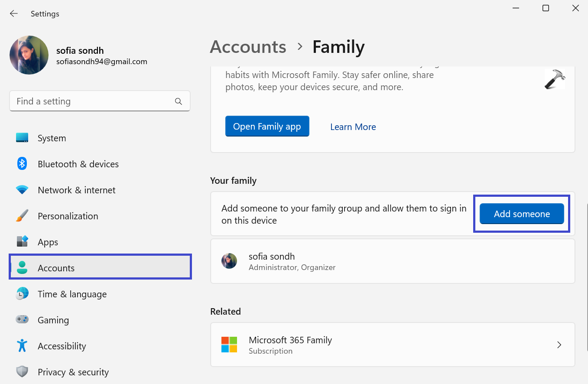This screenshot has width=588, height=384.
Task: Click the Find a setting search box
Action: coord(100,101)
